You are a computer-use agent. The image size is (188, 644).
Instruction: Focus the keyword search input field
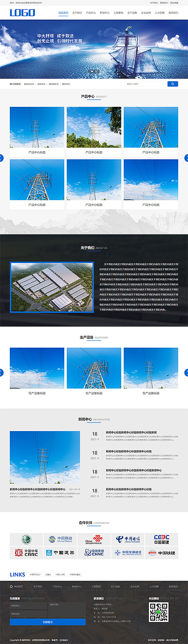146,84
